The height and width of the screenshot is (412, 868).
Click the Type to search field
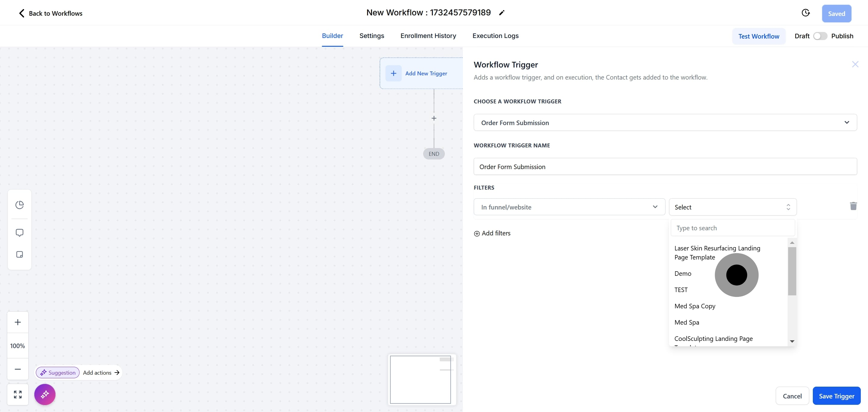[733, 228]
